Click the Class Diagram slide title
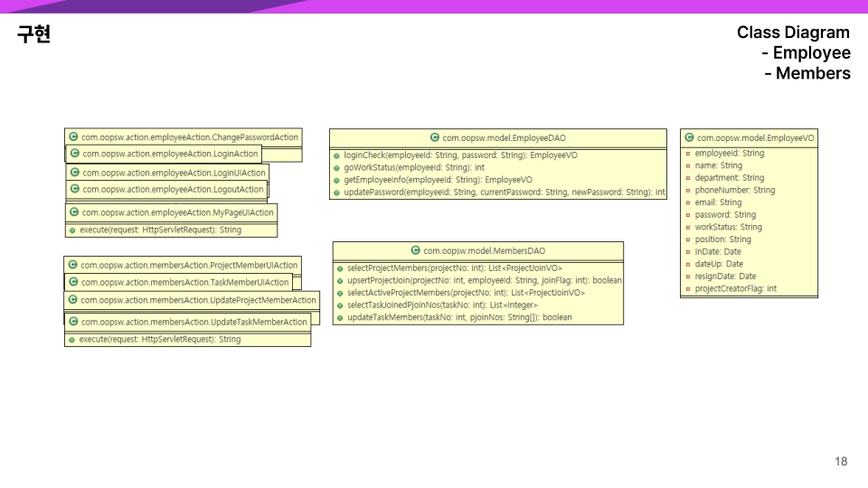The height and width of the screenshot is (488, 868). 793,33
